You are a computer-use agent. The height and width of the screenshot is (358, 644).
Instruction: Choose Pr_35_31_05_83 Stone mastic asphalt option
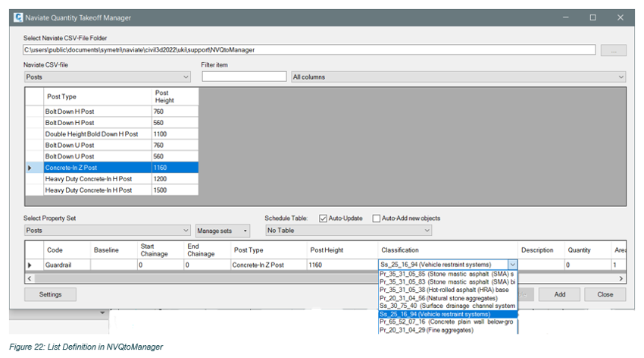pos(448,282)
